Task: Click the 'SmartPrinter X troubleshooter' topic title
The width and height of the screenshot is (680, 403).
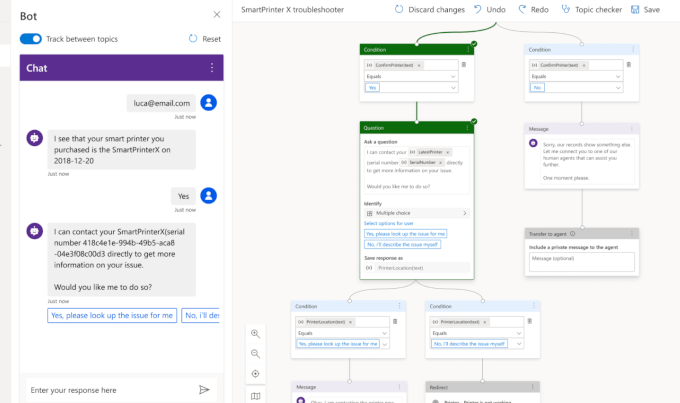Action: pos(292,10)
